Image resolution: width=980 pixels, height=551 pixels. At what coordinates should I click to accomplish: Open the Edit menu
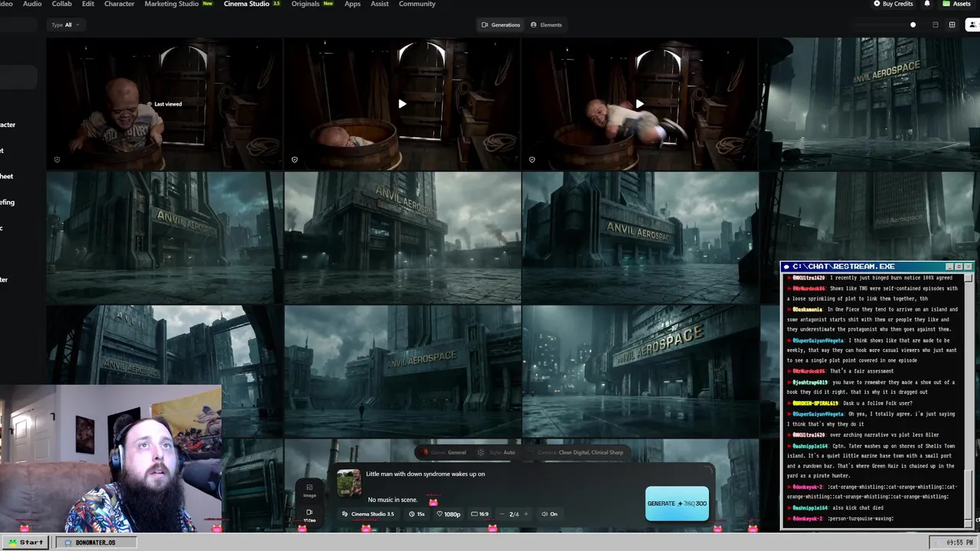[88, 4]
